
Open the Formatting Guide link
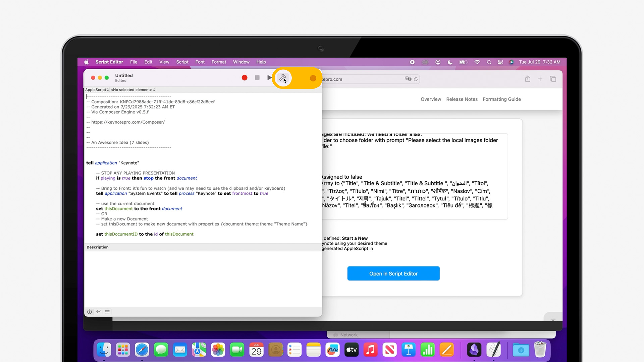[502, 99]
